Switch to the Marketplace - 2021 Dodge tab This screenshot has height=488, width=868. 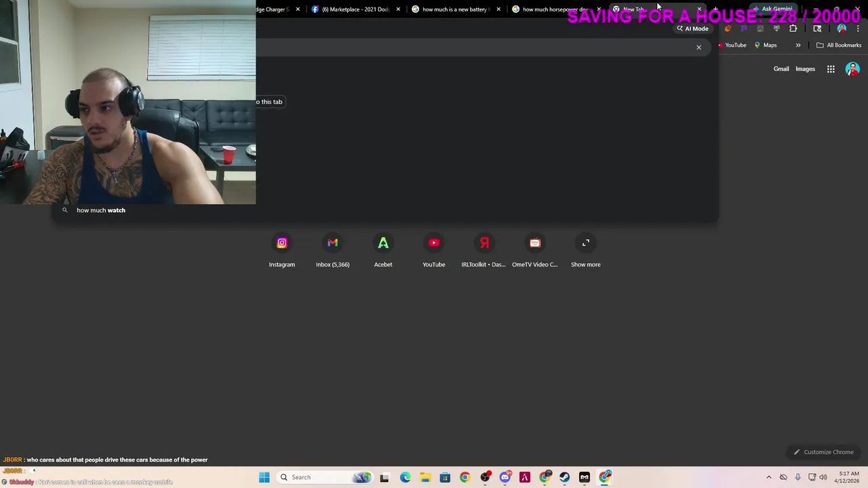pyautogui.click(x=356, y=9)
